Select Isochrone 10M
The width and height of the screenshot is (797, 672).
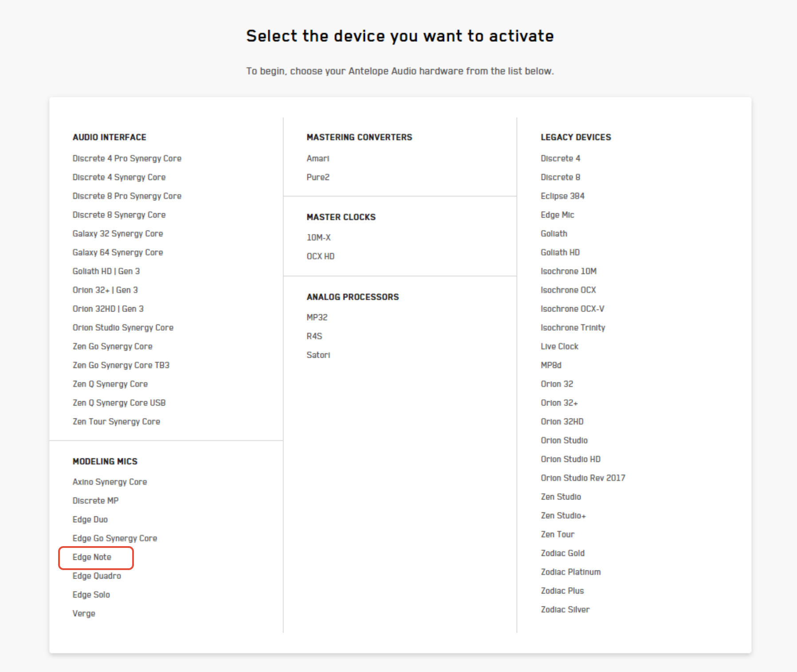[568, 271]
